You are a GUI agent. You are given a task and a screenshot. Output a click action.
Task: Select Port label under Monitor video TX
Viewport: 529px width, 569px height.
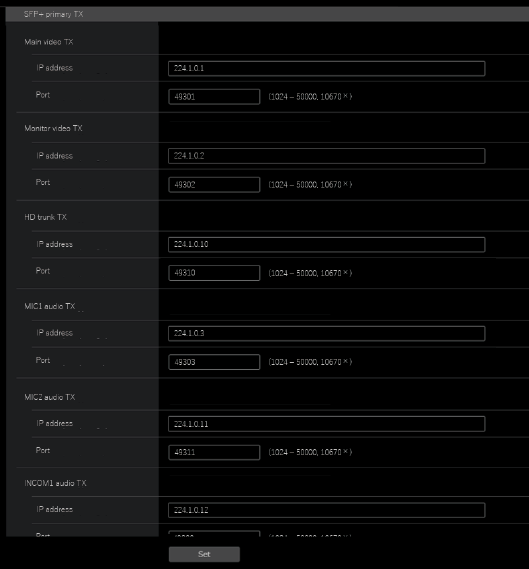[43, 182]
